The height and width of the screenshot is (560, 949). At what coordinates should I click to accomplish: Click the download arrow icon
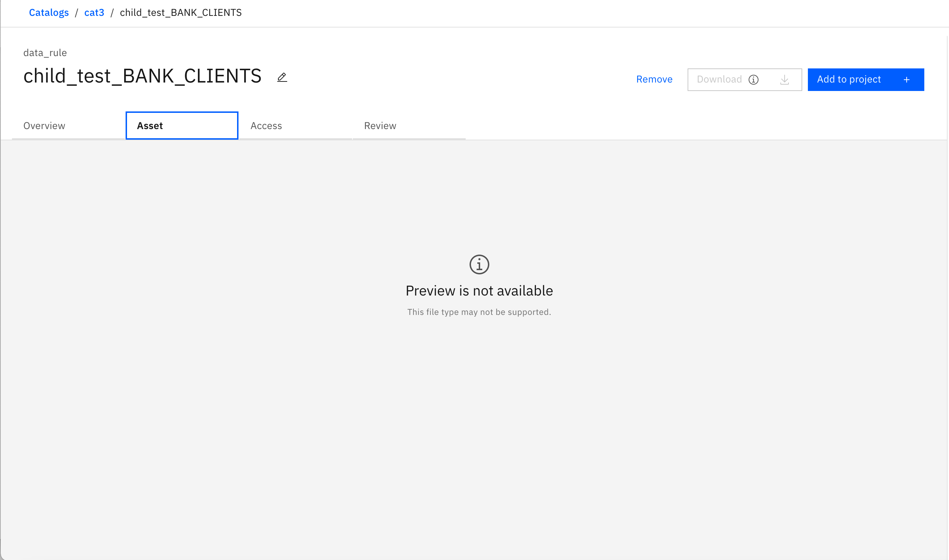point(784,80)
